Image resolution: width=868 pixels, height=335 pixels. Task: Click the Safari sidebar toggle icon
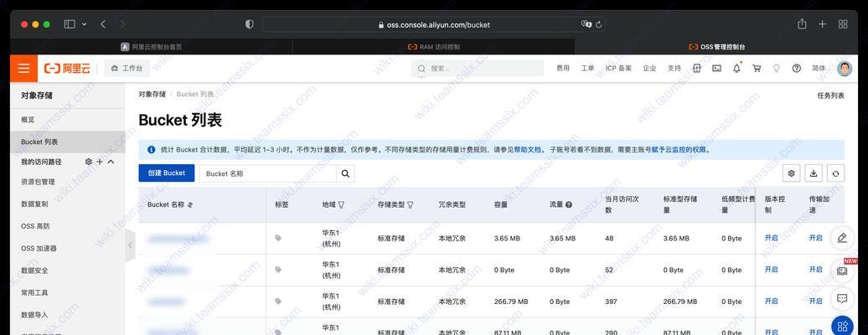(70, 24)
